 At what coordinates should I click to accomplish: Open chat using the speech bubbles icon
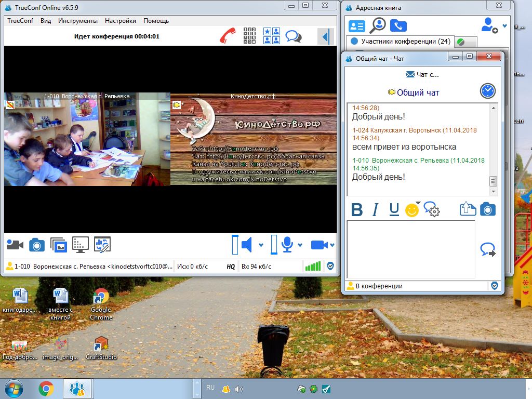coord(294,36)
